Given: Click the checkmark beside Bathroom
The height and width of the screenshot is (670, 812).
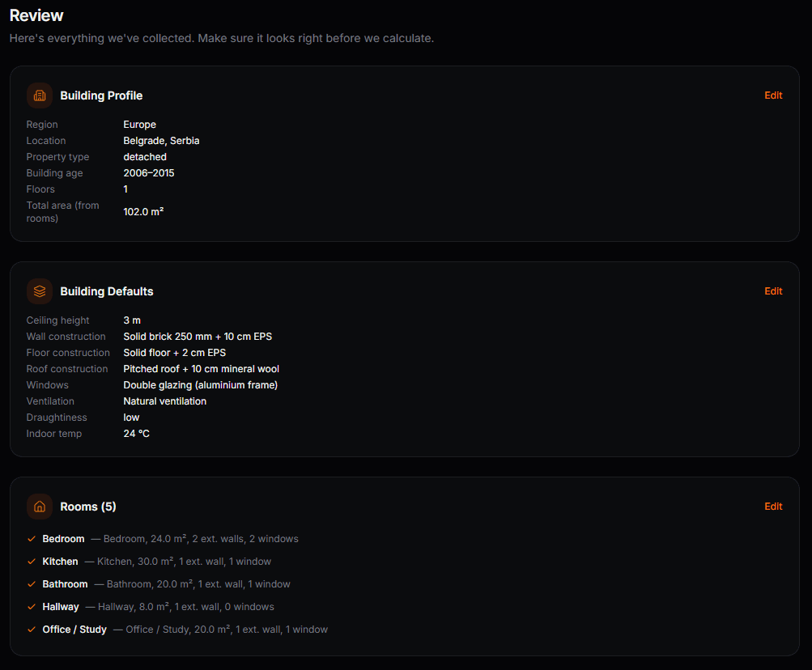Looking at the screenshot, I should tap(32, 584).
